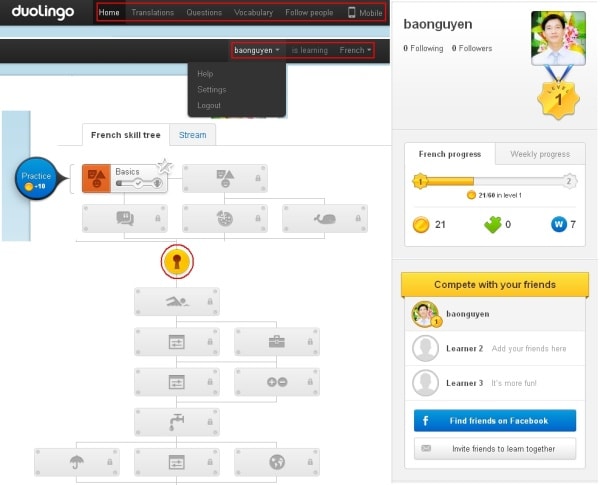Expand the baonguyen user dropdown
Viewport: 600px width, 485px height.
[x=257, y=50]
